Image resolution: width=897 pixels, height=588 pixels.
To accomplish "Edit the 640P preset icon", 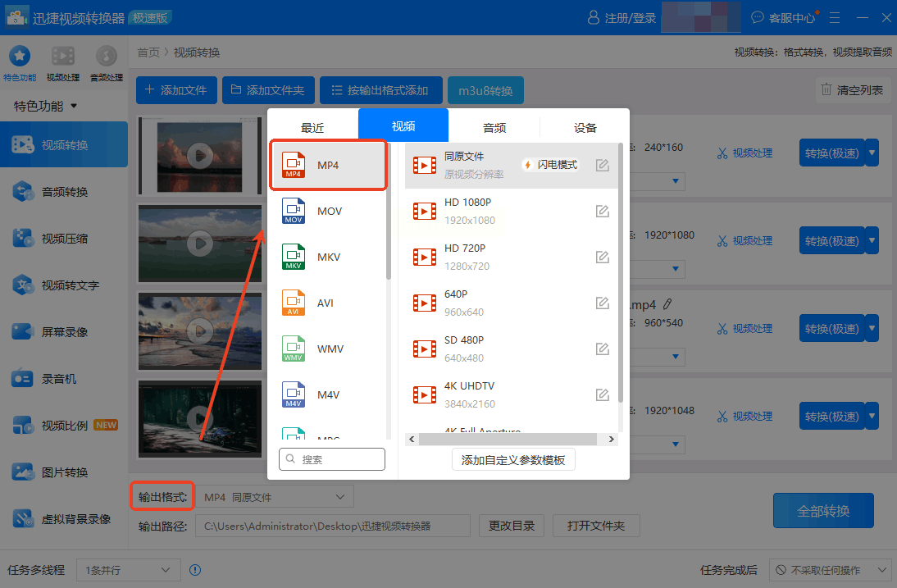I will coord(602,303).
